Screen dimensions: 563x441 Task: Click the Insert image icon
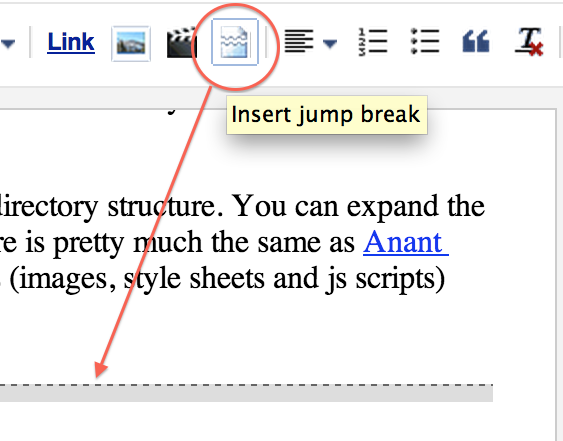(x=131, y=43)
